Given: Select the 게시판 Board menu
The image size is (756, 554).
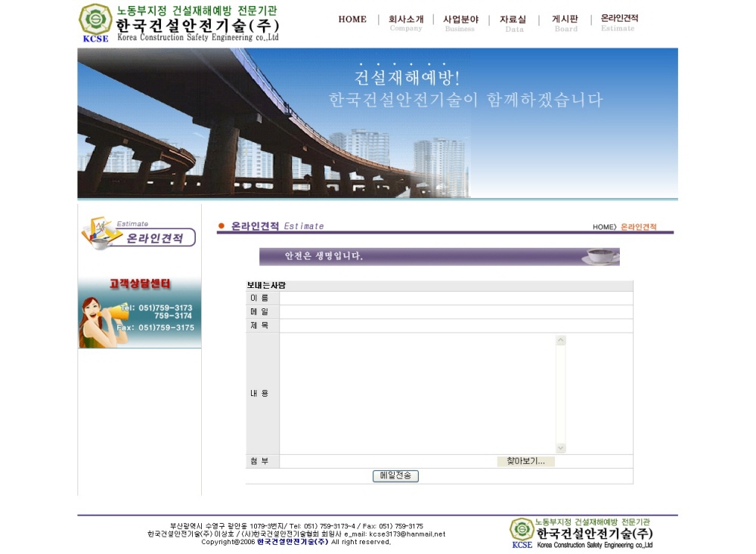Looking at the screenshot, I should point(565,23).
